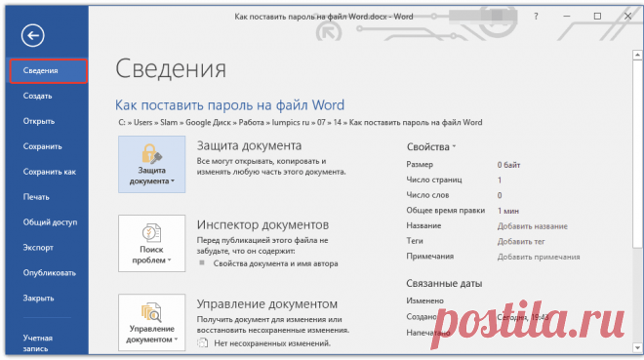The width and height of the screenshot is (644, 360).
Task: Click Нет несохраненных изменений text
Action: (x=272, y=343)
